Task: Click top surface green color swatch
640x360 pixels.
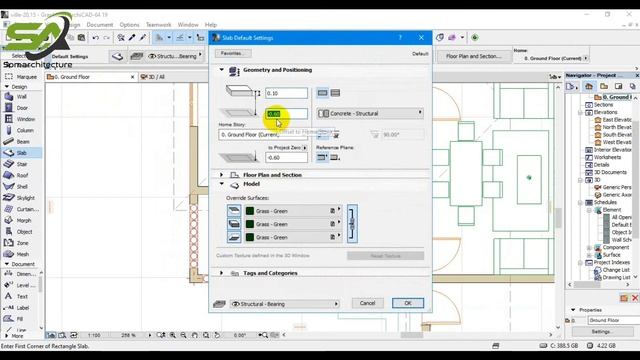Action: [250, 211]
